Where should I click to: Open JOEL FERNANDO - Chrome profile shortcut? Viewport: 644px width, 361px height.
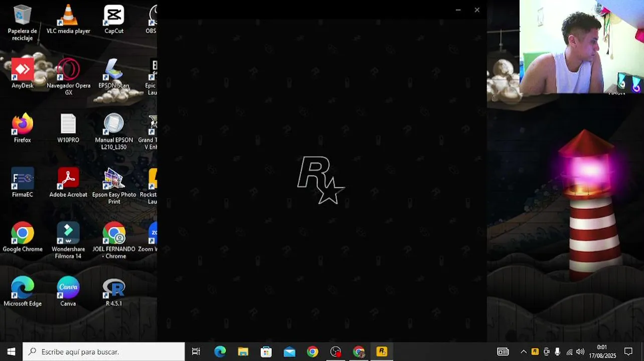[114, 241]
